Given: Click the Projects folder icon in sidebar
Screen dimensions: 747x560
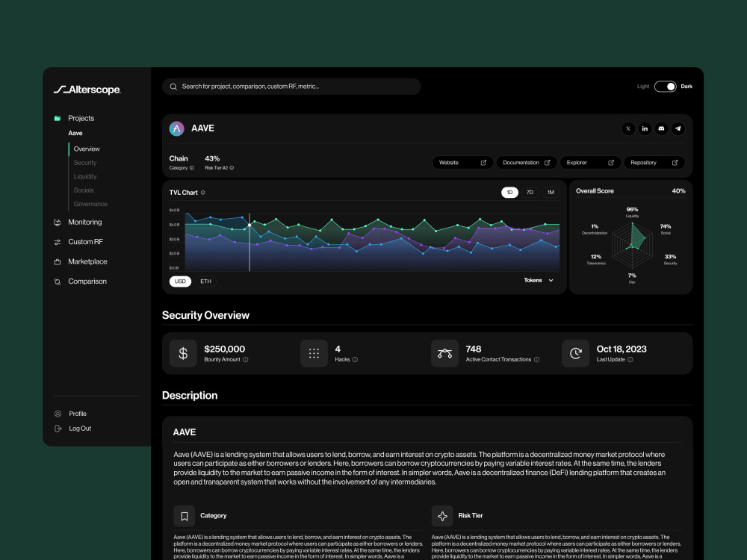Looking at the screenshot, I should click(58, 118).
